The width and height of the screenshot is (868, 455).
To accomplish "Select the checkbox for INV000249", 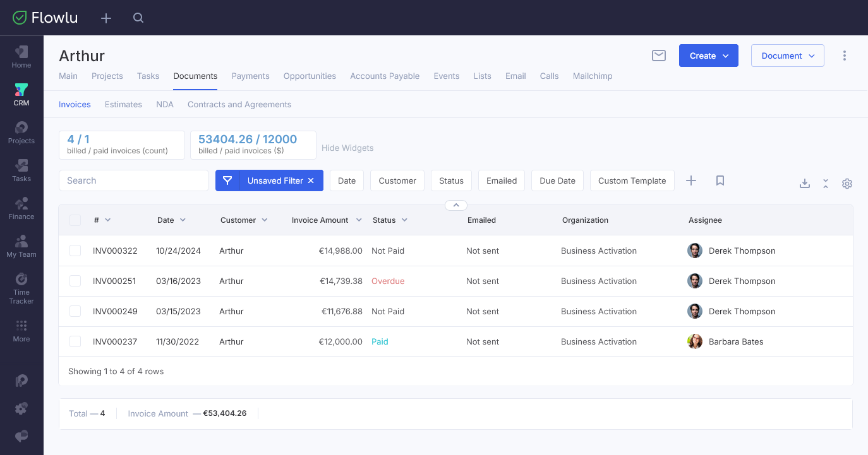I will tap(75, 311).
